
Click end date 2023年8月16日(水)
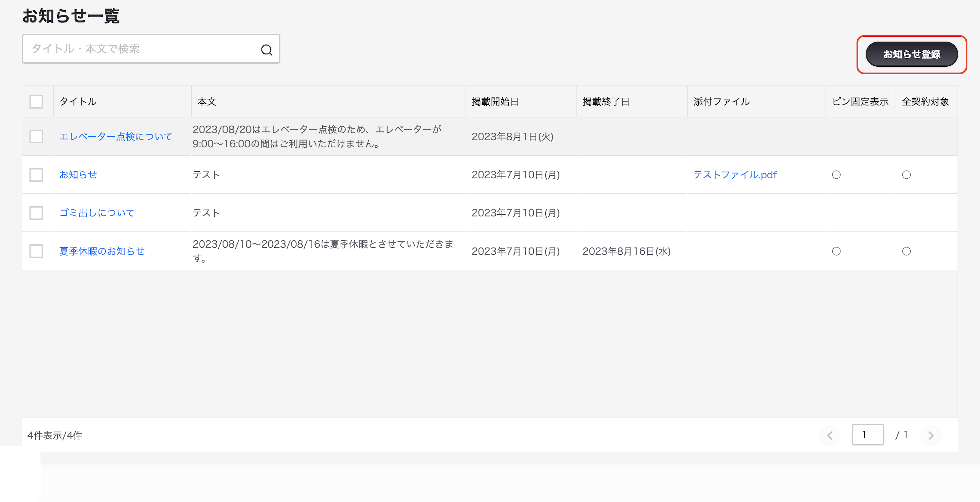point(627,251)
